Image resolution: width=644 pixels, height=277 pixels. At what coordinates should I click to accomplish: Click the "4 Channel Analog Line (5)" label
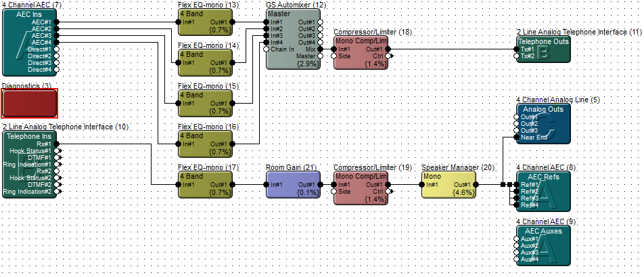click(557, 100)
